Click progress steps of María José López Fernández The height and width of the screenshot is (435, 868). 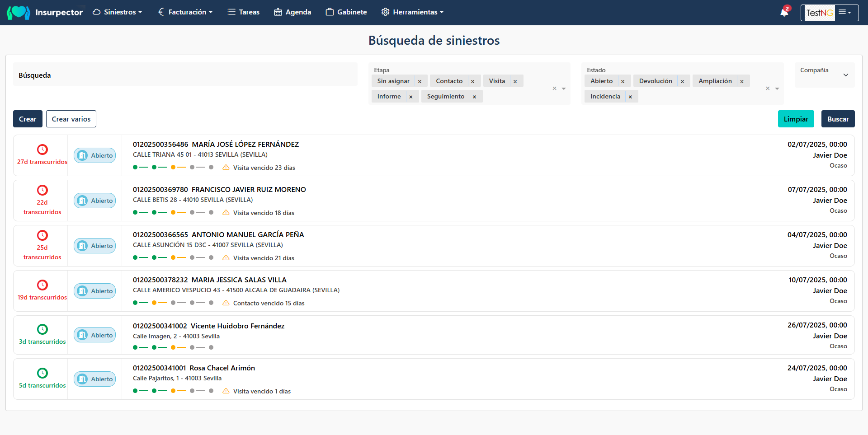[173, 167]
